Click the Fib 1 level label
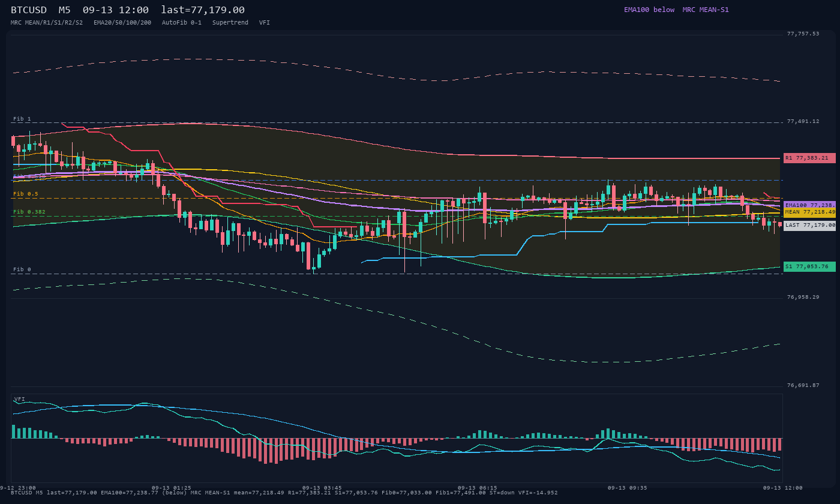The image size is (840, 504). click(22, 119)
